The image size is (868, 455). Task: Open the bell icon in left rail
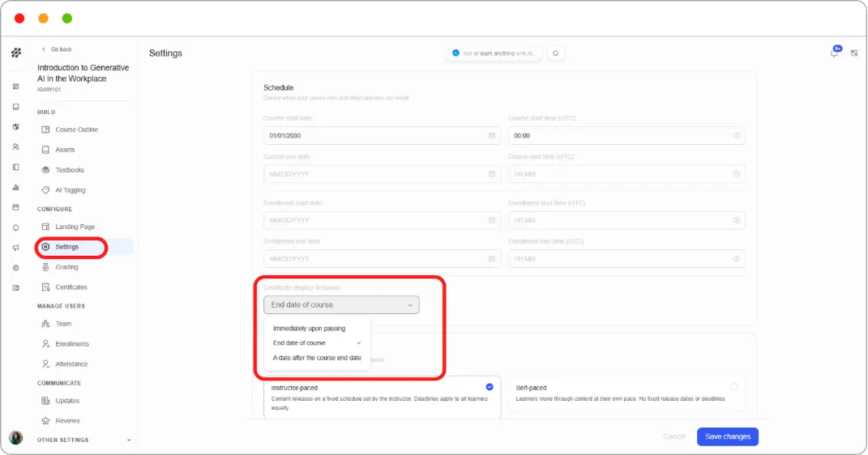point(15,227)
